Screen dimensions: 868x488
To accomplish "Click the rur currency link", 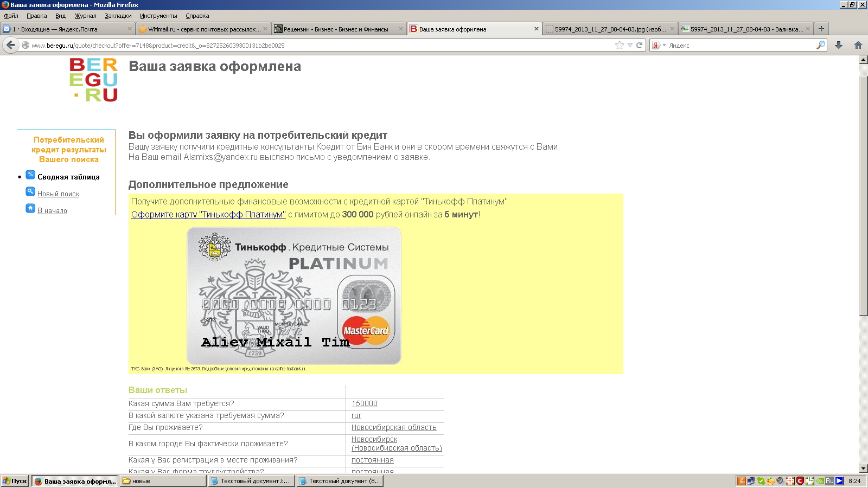I will tap(356, 416).
